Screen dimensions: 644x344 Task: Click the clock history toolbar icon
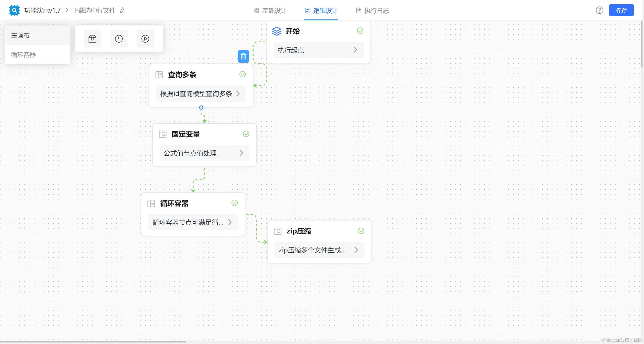point(119,39)
